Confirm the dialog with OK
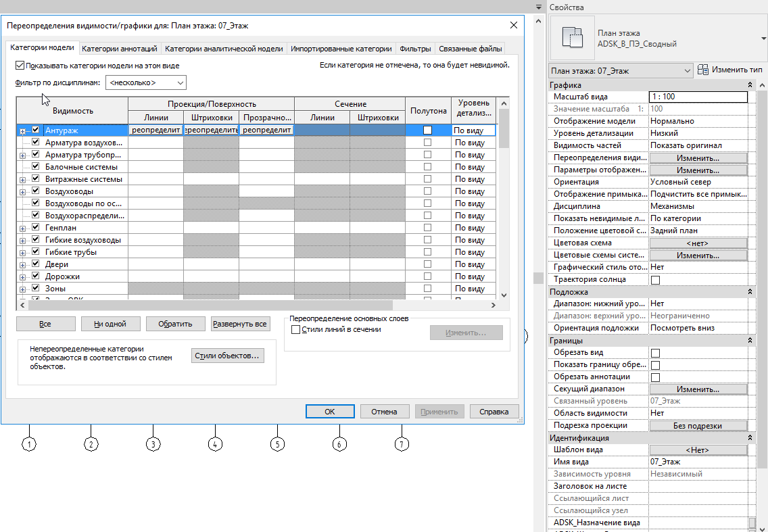This screenshot has height=532, width=768. pyautogui.click(x=330, y=412)
